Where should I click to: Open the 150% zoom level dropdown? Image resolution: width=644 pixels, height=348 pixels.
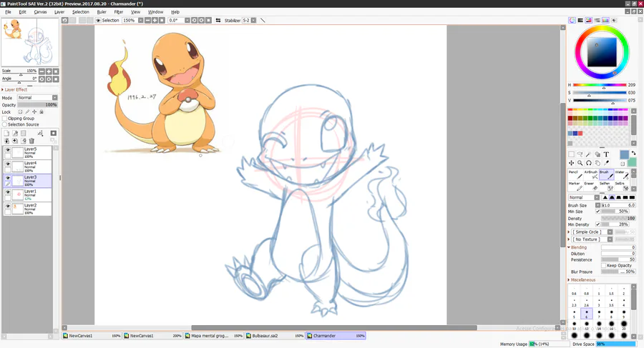tap(141, 20)
